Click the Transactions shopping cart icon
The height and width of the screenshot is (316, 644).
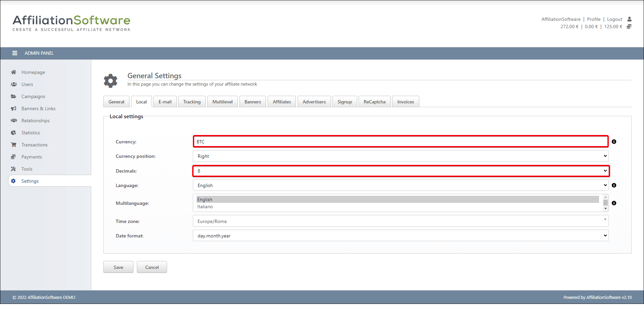(x=13, y=145)
